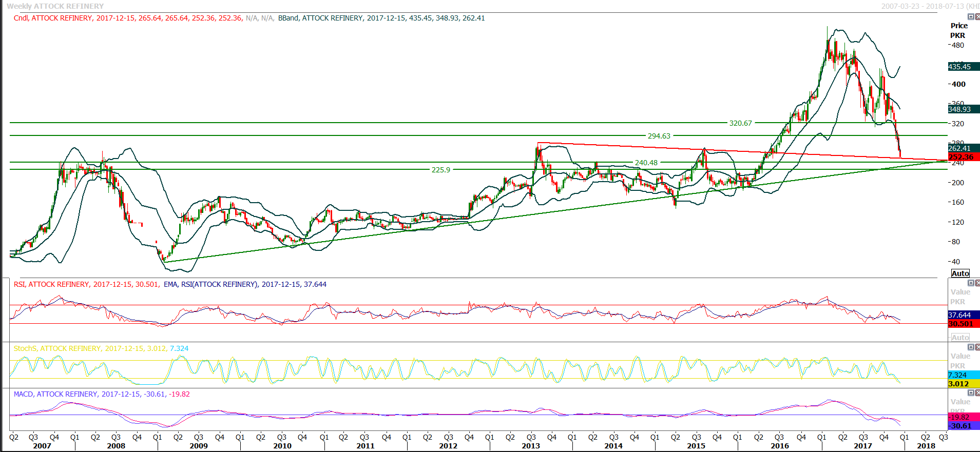Click the 262.41 lower band value tag
This screenshot has width=980, height=452.
(x=963, y=148)
